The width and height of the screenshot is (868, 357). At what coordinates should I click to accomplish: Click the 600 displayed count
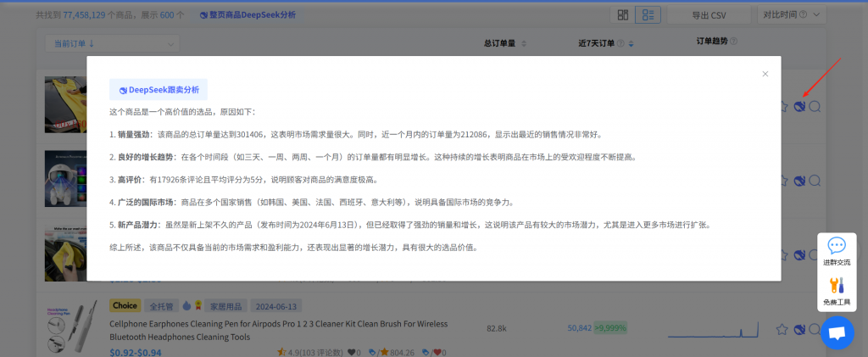click(167, 15)
